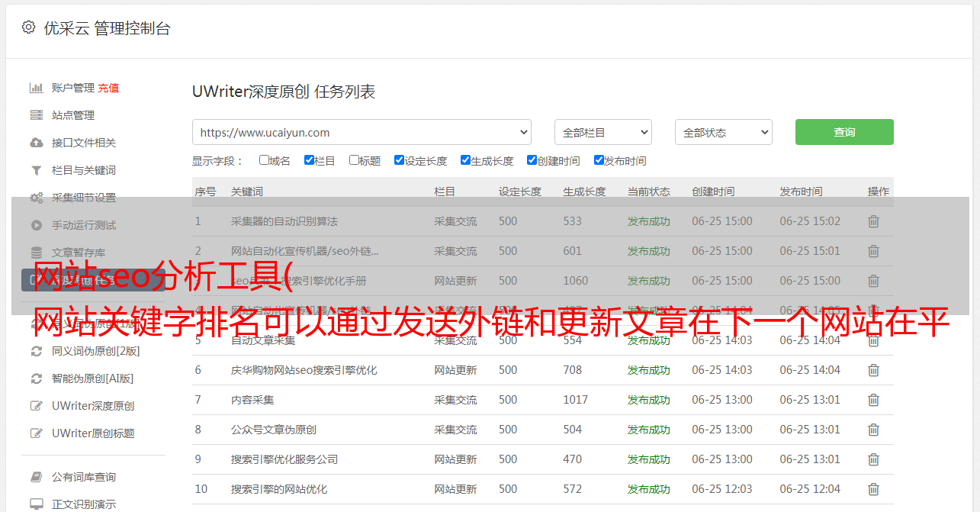Click keyword 内容采集 in row 7
The height and width of the screenshot is (512, 980).
tap(252, 400)
